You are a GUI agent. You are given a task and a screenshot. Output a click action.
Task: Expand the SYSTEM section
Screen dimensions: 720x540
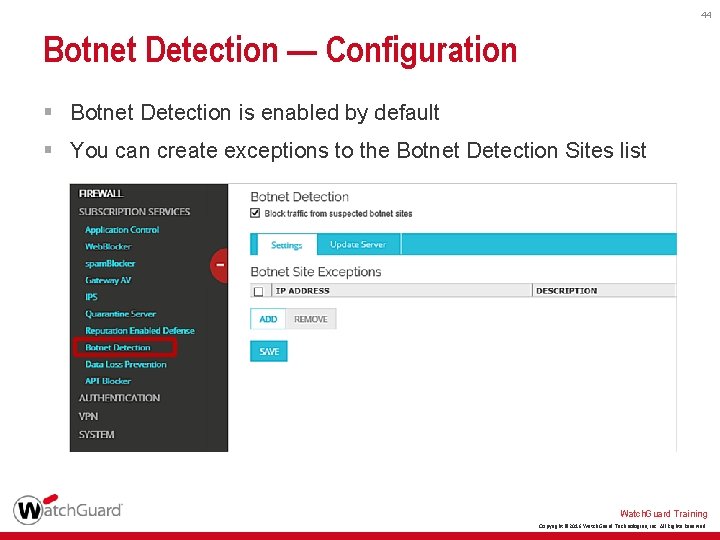point(96,435)
